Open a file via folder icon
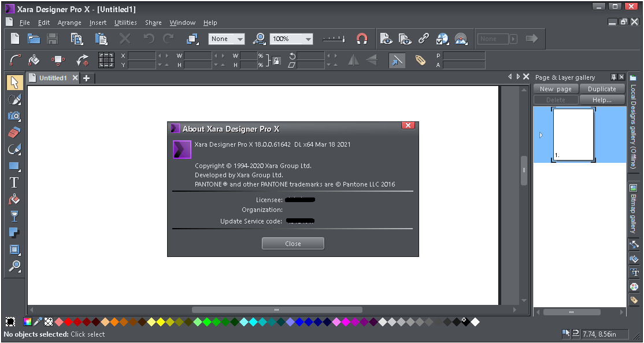This screenshot has height=343, width=644. [34, 39]
